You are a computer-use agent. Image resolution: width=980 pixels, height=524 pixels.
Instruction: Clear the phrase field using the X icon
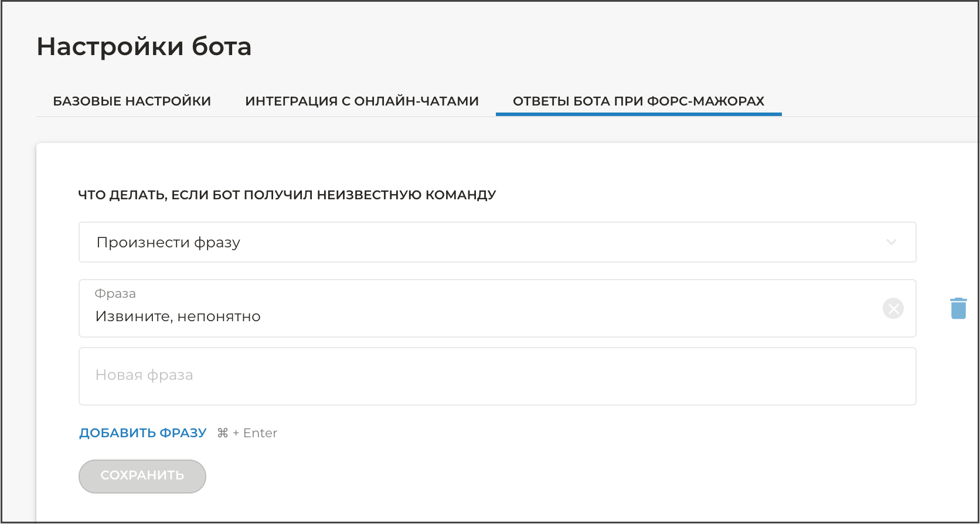pyautogui.click(x=893, y=308)
